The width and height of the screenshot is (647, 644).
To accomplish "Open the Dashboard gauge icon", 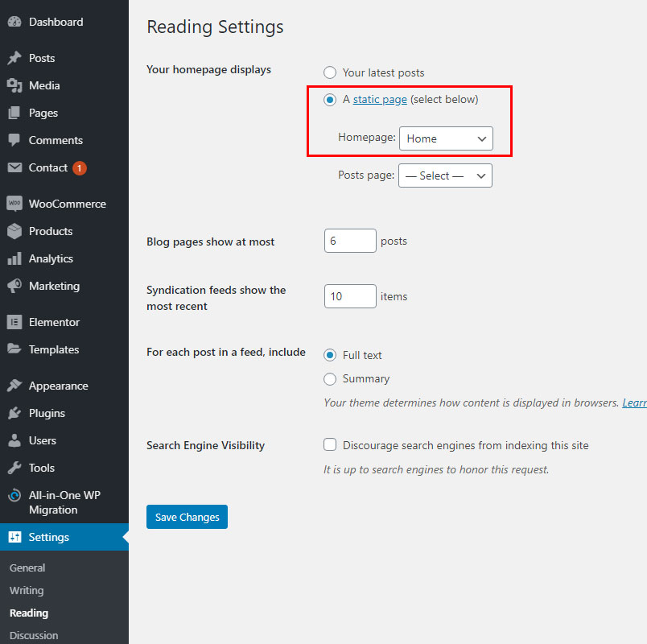I will pyautogui.click(x=14, y=22).
